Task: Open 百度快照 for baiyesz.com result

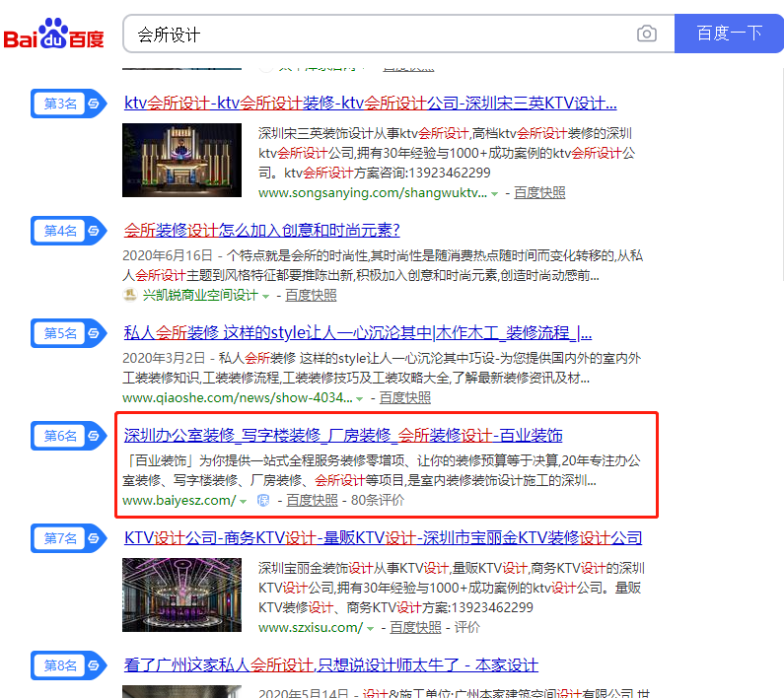Action: [312, 501]
